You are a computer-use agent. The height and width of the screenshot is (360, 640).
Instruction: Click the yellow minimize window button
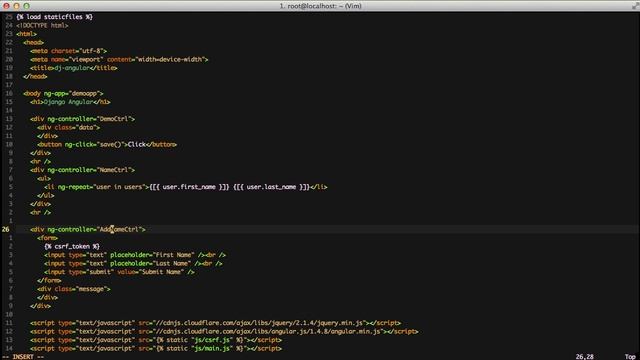[x=16, y=6]
